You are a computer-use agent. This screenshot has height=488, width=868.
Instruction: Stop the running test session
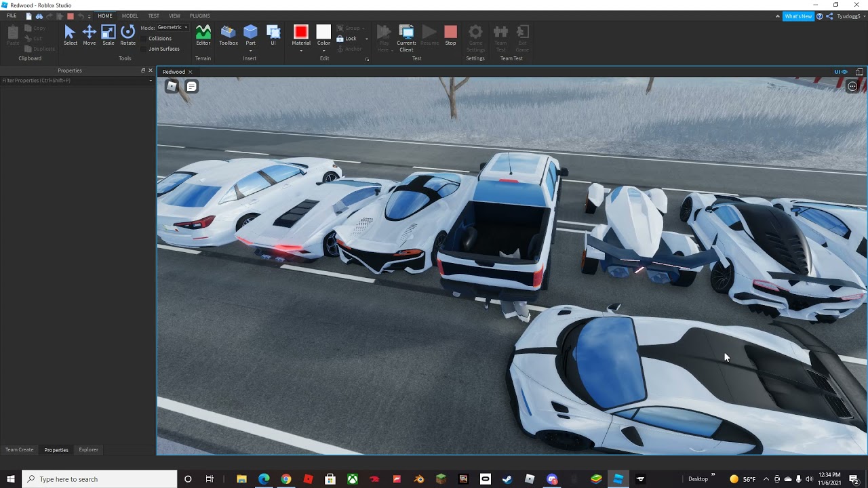coord(450,35)
